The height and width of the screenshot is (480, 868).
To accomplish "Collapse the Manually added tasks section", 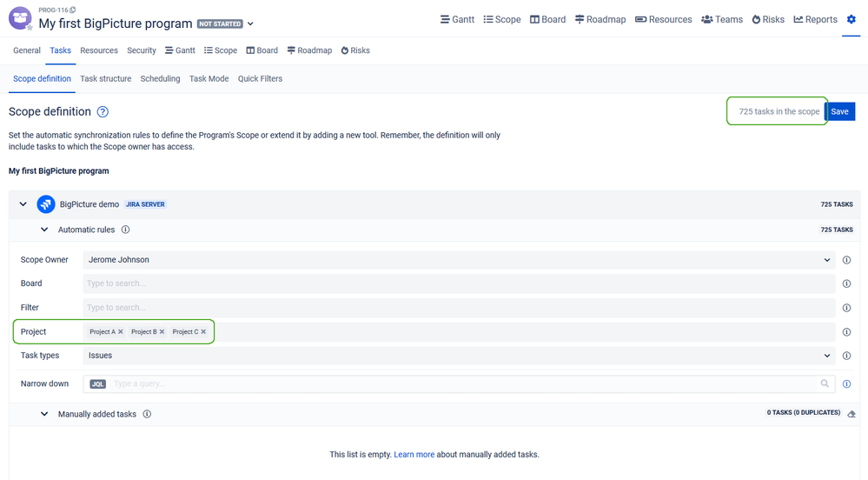I will click(44, 414).
